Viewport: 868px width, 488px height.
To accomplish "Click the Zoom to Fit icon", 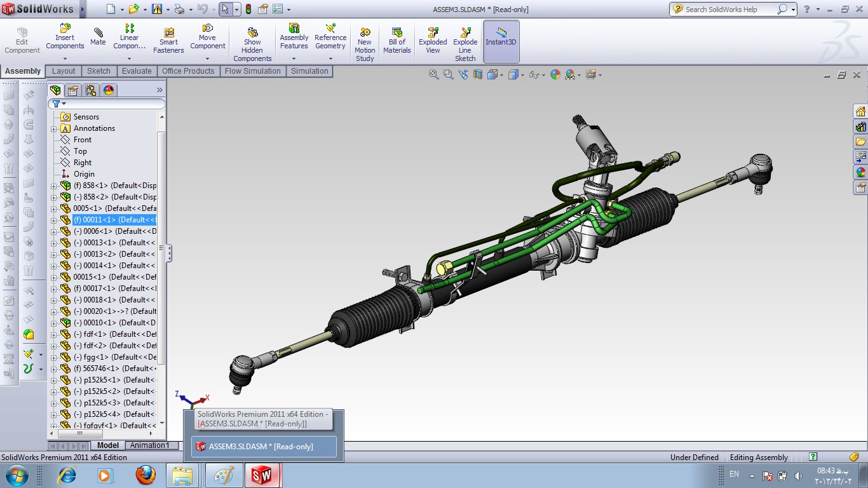I will (x=433, y=74).
